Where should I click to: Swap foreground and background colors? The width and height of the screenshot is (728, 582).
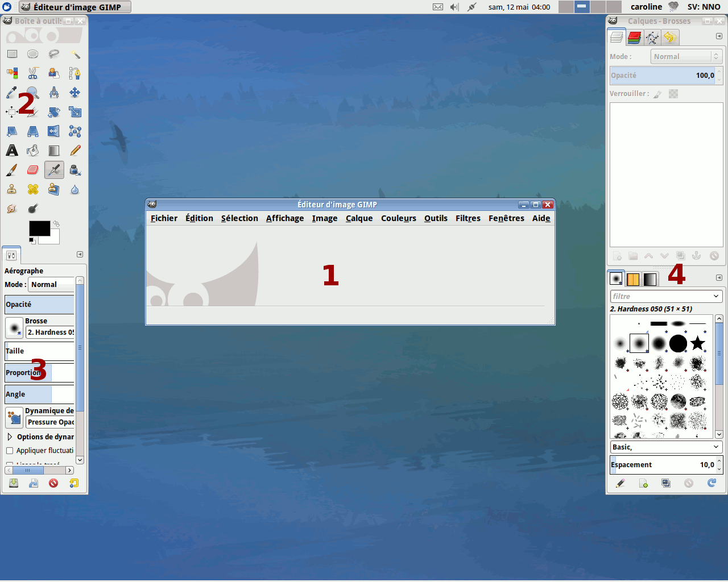56,224
